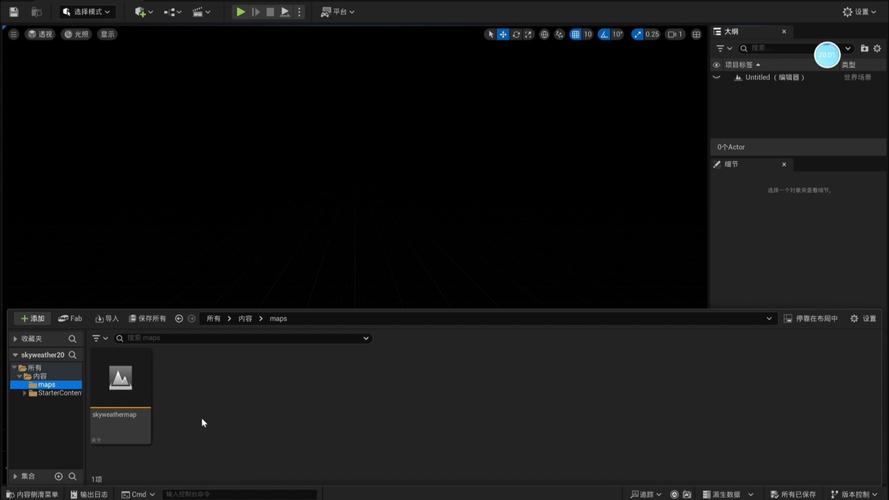Toggle visibility eye column header in outliner

pos(717,65)
